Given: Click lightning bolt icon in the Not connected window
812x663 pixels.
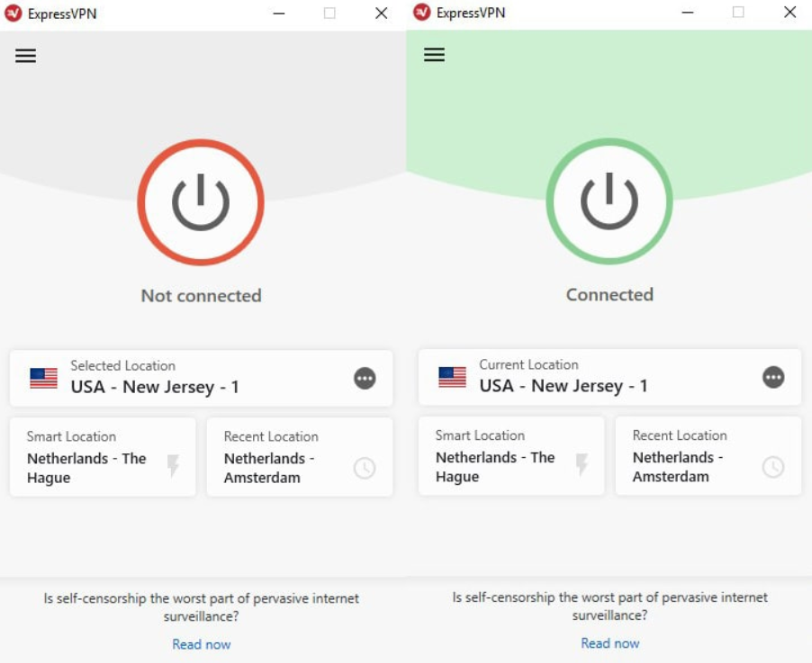Looking at the screenshot, I should 173,465.
